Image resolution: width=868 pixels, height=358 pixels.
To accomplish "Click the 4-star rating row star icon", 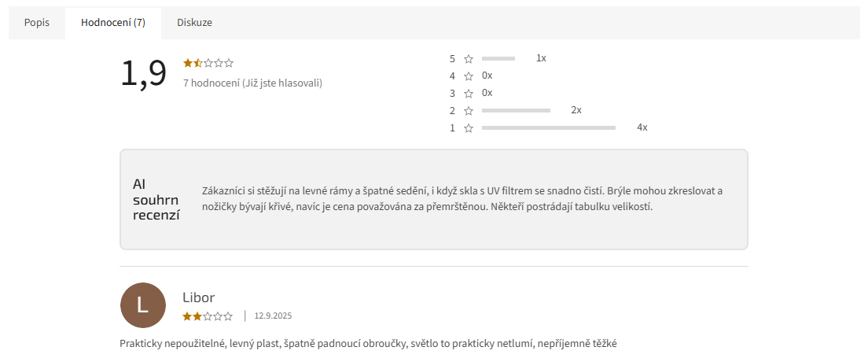I will pyautogui.click(x=469, y=76).
